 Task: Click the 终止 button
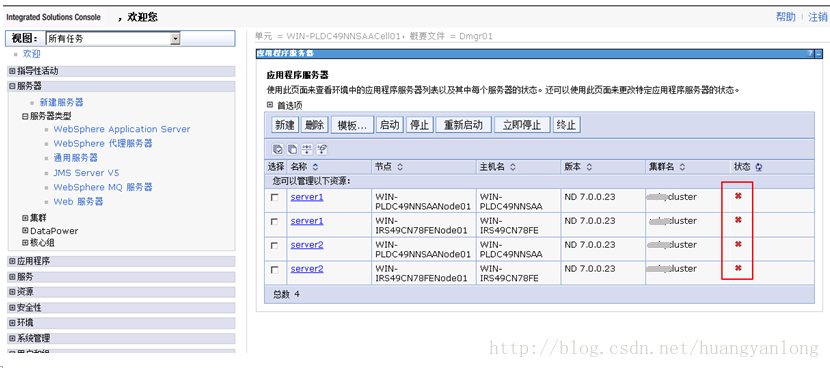coord(566,125)
